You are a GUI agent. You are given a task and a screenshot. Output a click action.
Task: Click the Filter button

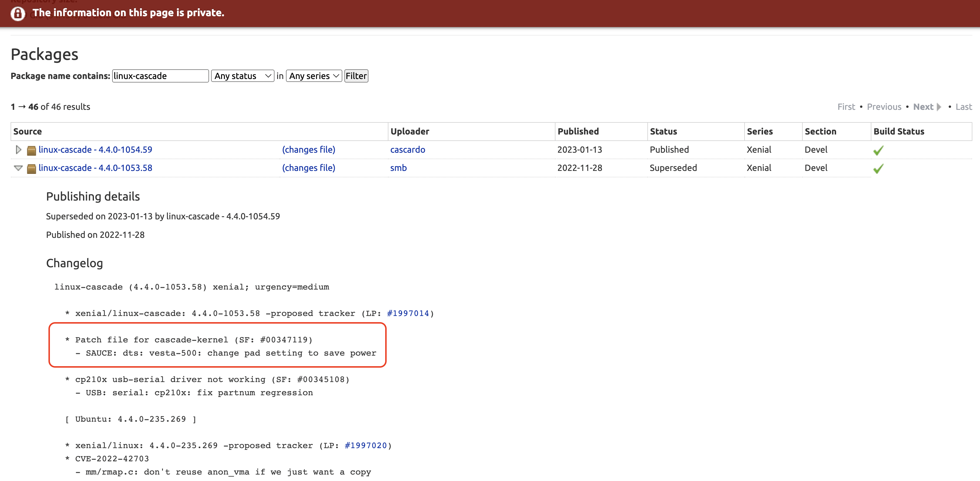[x=356, y=76]
